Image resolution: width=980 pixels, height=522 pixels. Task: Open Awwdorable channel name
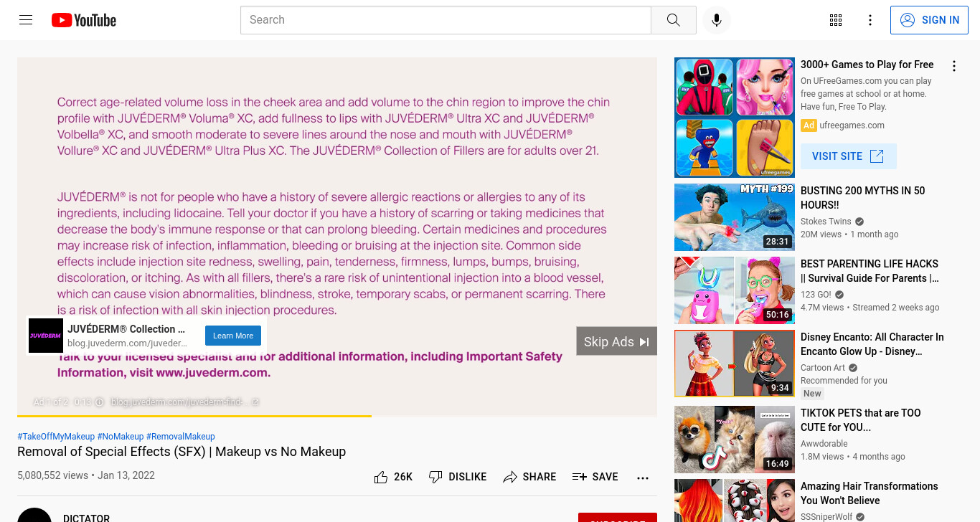tap(824, 444)
